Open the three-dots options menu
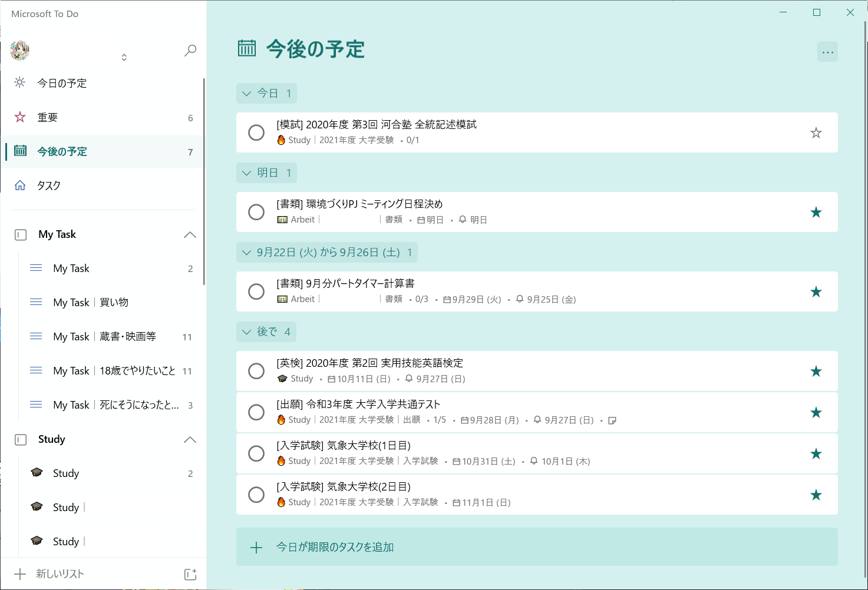 827,52
